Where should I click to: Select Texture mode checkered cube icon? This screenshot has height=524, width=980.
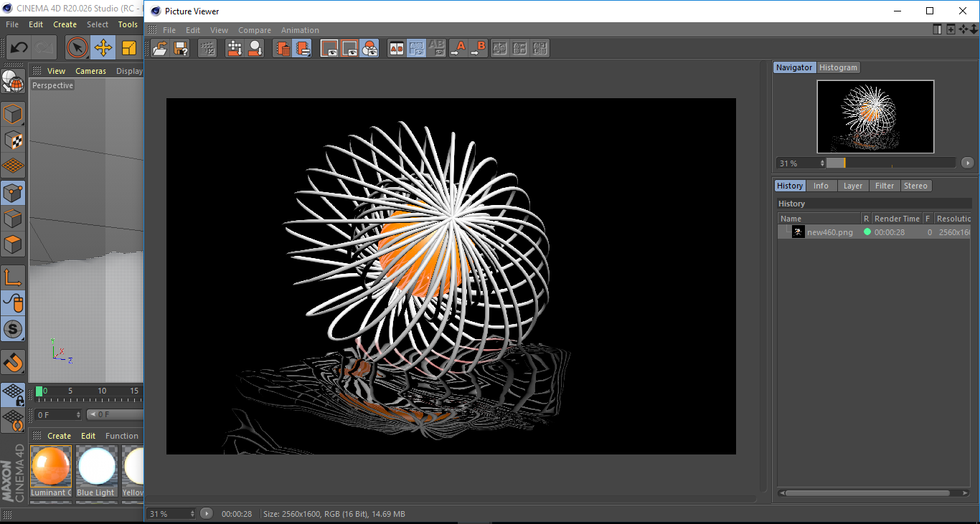click(x=13, y=140)
